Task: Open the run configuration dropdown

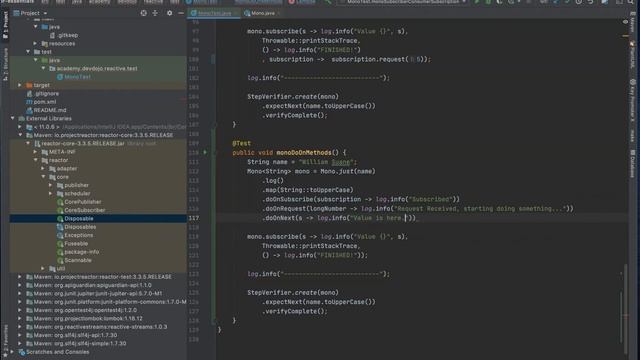Action: coord(404,2)
